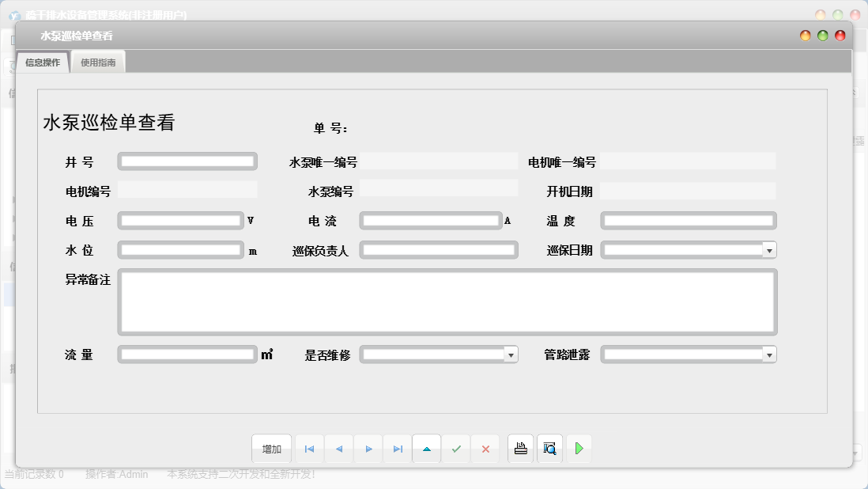Click the 电机唯一编号 field

tap(688, 161)
